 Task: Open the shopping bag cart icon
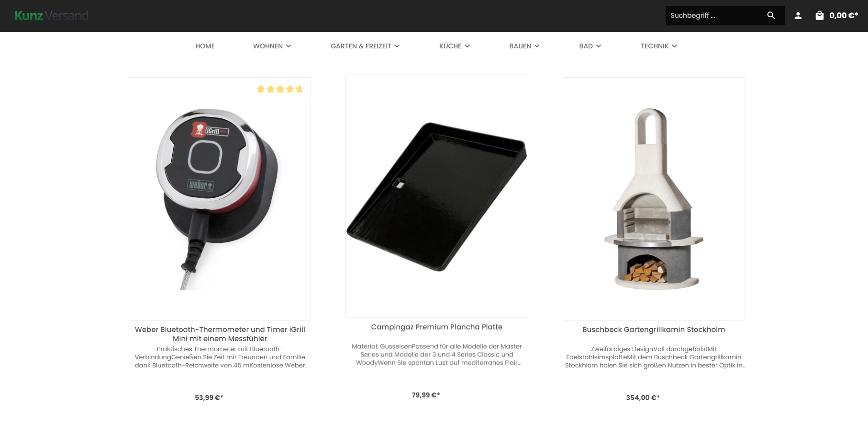[x=820, y=15]
